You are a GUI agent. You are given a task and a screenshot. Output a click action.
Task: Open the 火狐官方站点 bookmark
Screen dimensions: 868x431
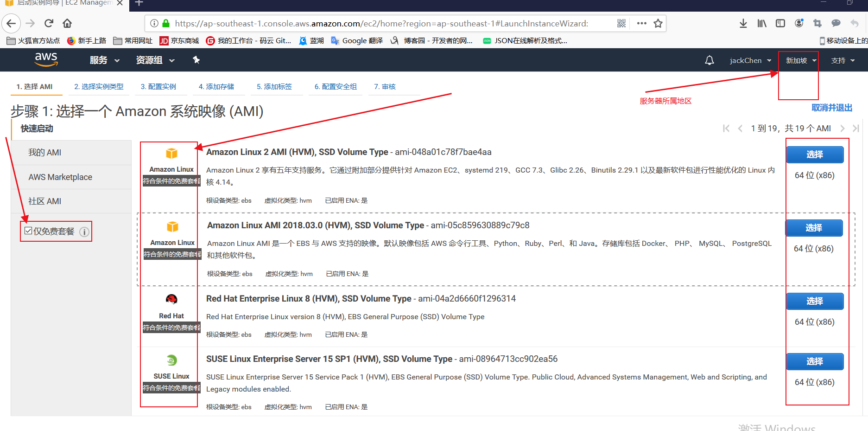[x=33, y=41]
